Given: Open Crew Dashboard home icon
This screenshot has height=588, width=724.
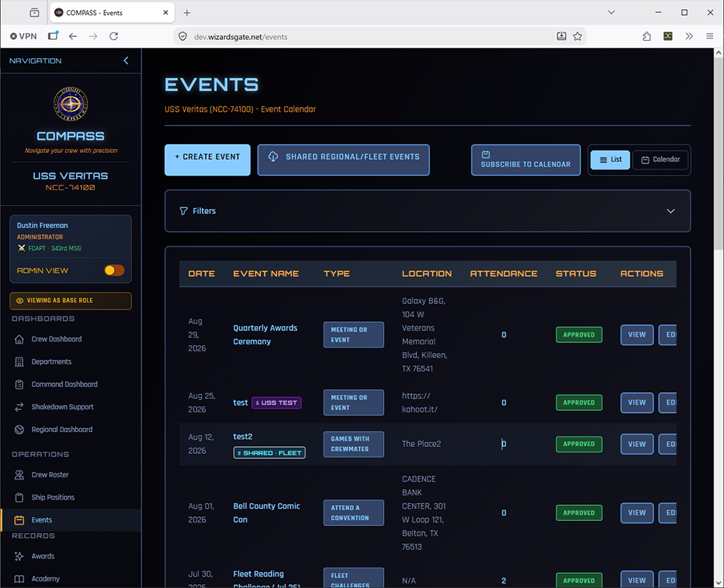Looking at the screenshot, I should tap(19, 339).
